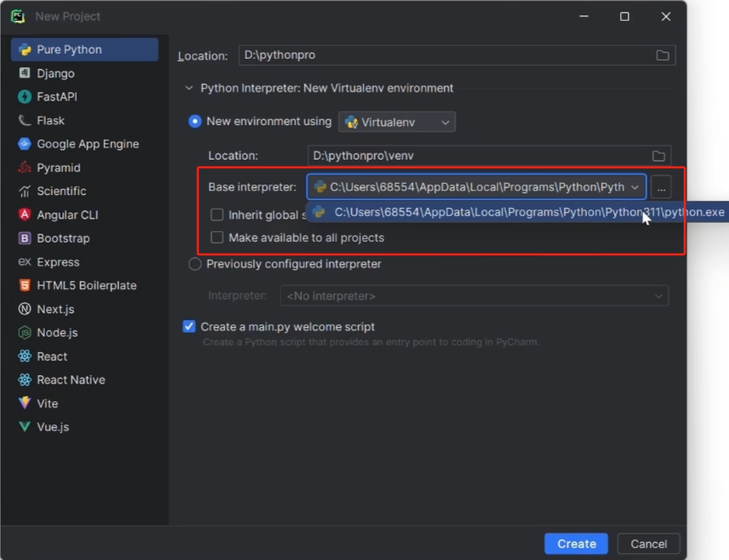Select Previously configured interpreter option
The height and width of the screenshot is (560, 729).
195,264
